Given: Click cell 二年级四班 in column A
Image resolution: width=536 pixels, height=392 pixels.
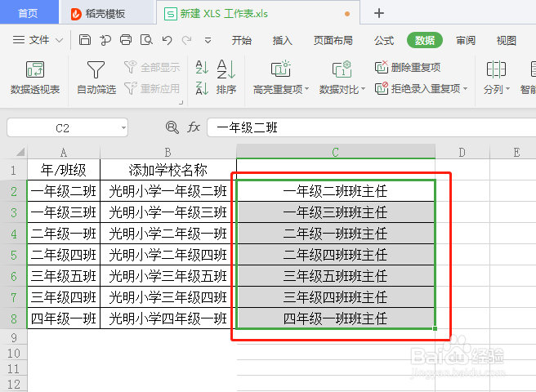Looking at the screenshot, I should click(64, 255).
